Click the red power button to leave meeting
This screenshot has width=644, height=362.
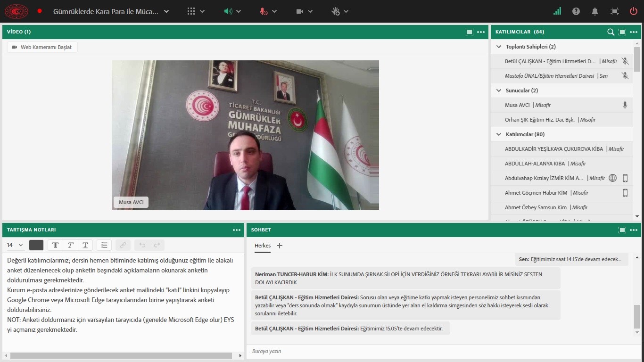634,11
